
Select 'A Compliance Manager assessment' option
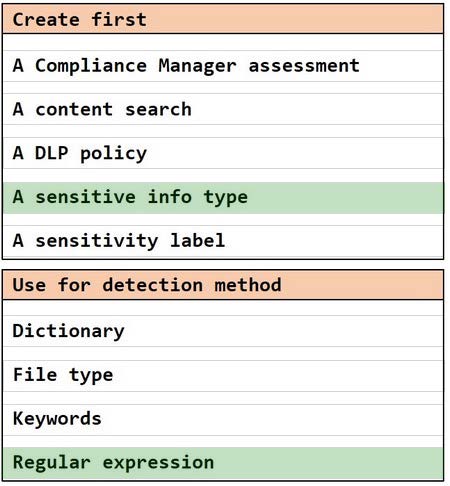(x=223, y=66)
